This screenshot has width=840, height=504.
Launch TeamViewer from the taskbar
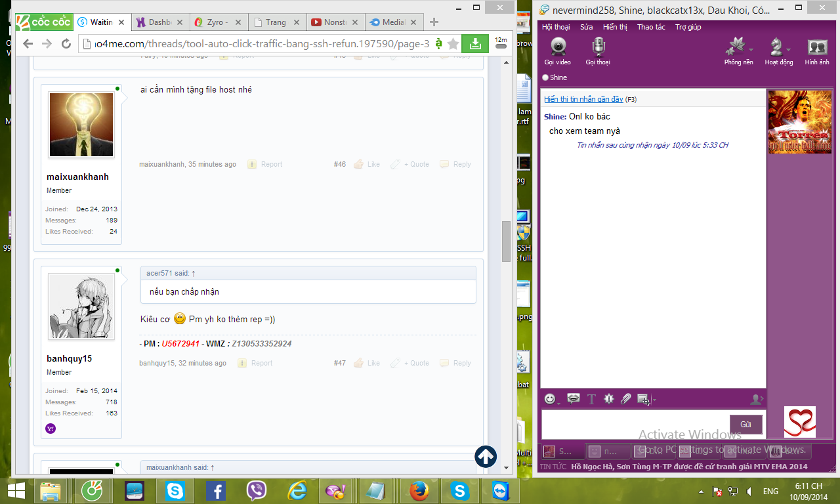coord(499,491)
